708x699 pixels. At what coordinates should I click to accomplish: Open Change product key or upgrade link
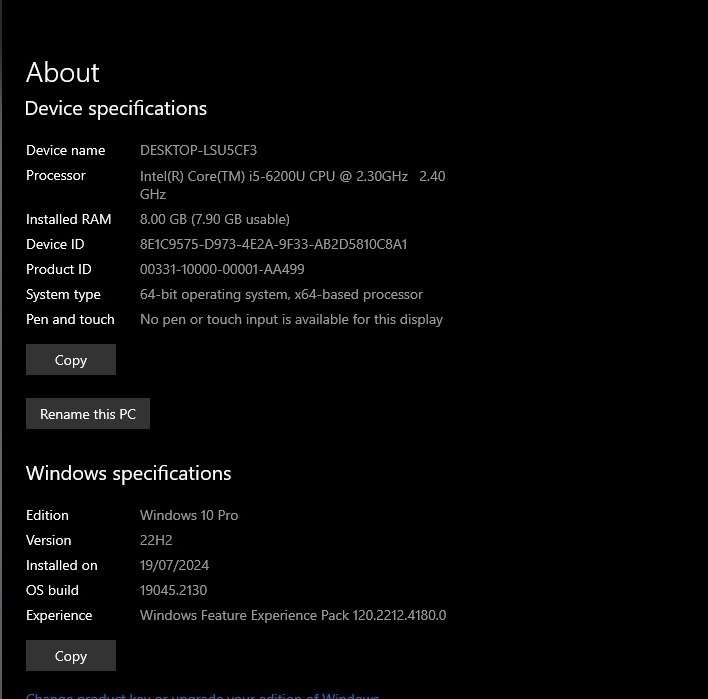click(203, 695)
